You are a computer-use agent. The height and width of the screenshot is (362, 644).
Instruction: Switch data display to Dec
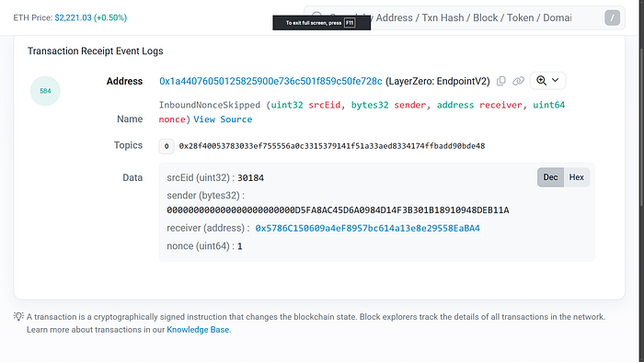(x=550, y=177)
